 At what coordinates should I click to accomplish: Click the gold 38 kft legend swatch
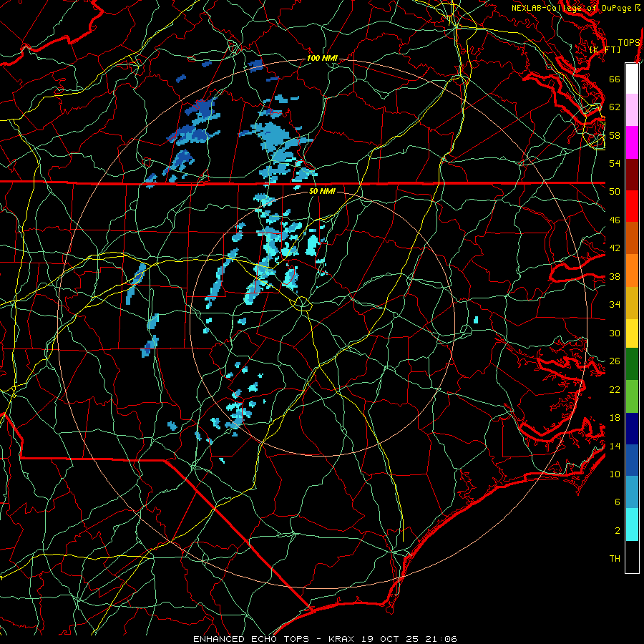(x=632, y=303)
